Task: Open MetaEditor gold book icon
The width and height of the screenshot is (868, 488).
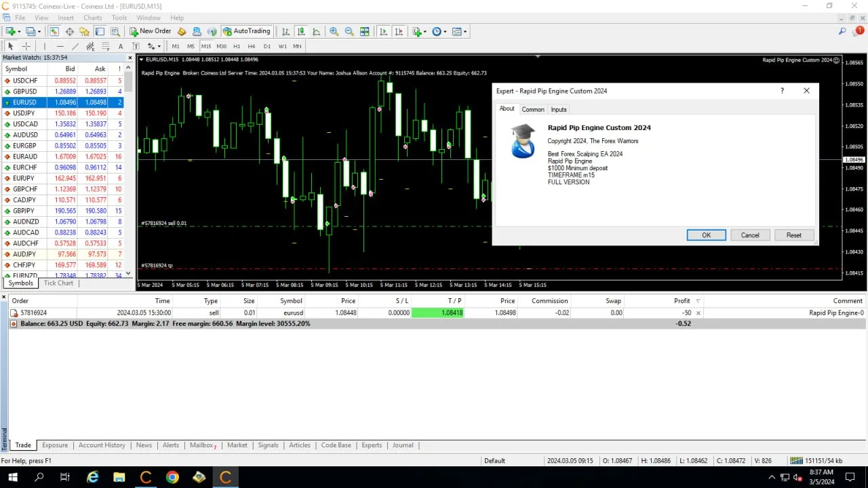Action: tap(182, 31)
